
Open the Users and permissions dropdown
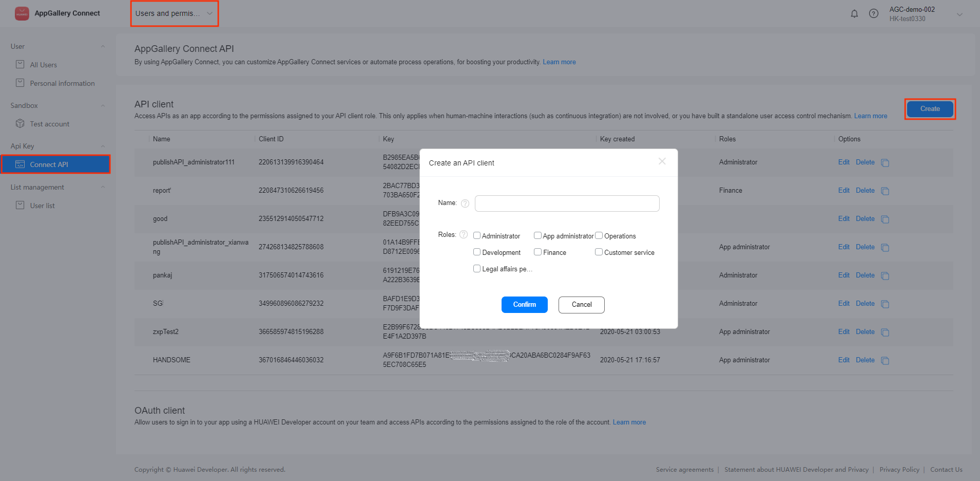pos(174,13)
